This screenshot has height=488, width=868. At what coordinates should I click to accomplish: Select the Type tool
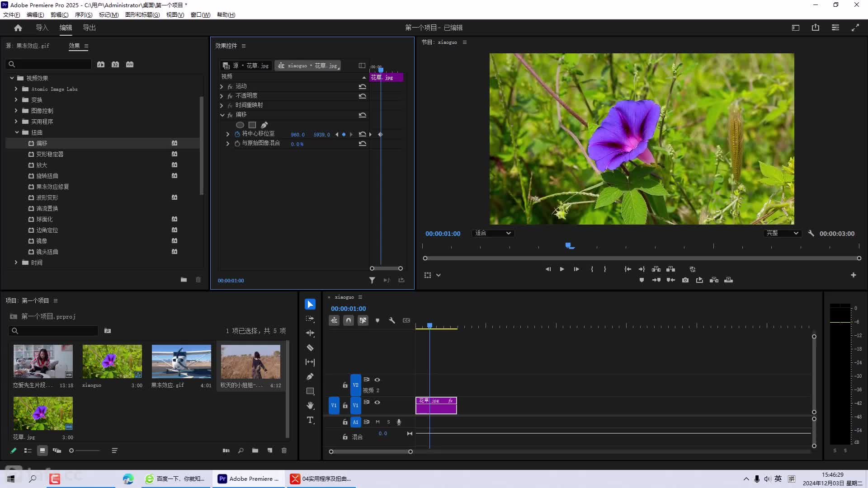click(x=310, y=420)
